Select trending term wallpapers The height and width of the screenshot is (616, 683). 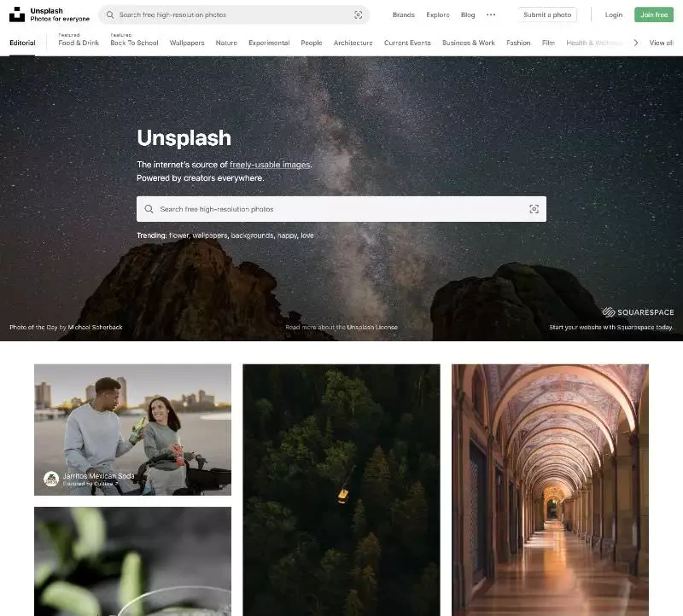210,235
